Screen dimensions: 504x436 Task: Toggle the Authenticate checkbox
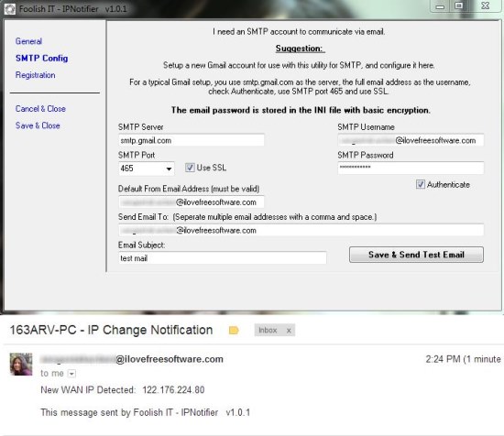(421, 184)
